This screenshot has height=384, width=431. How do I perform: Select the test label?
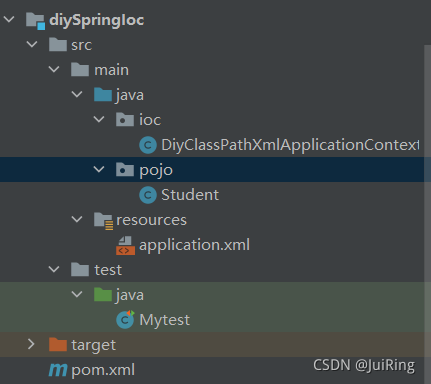108,270
